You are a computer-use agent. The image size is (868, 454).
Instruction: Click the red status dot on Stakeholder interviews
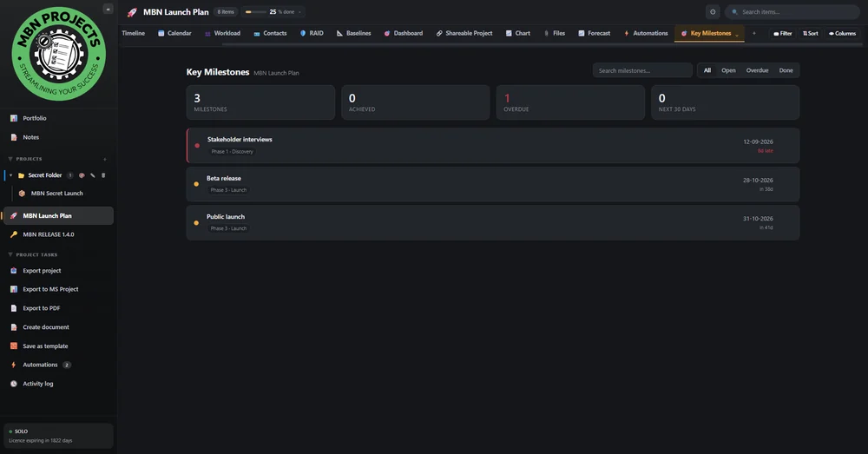[x=197, y=146]
